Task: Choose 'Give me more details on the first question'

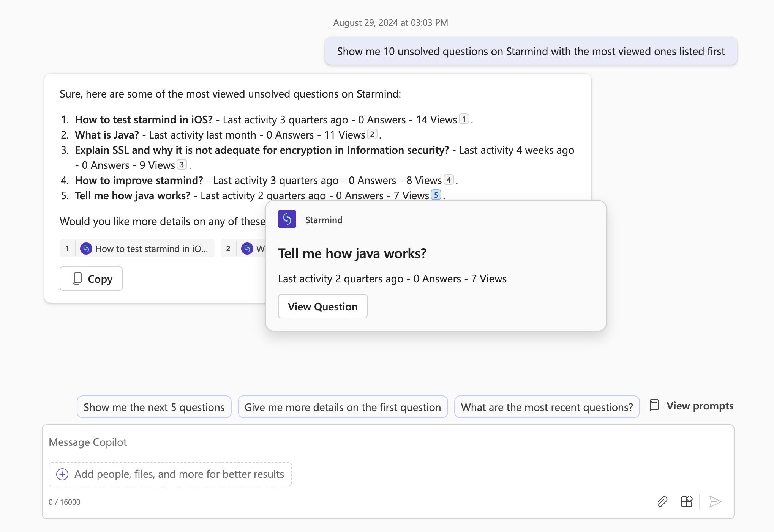Action: [x=343, y=407]
